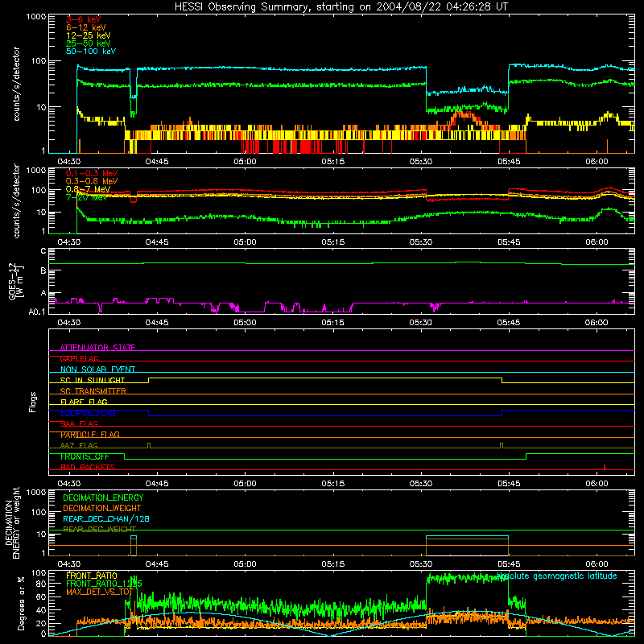Click the first flag pulse near 04:45 above FRONTS_OFF
Screen dimensions: 644x644
pyautogui.click(x=149, y=446)
